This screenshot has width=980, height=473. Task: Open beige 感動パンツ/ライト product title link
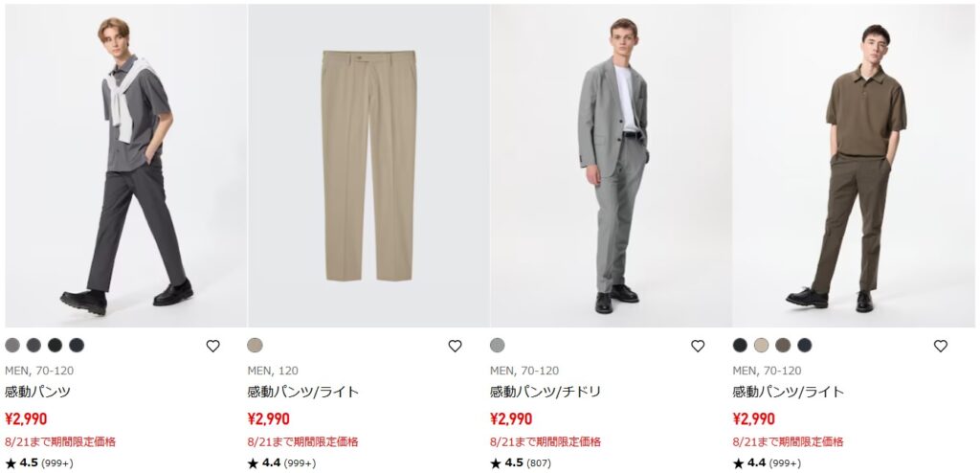tap(303, 393)
